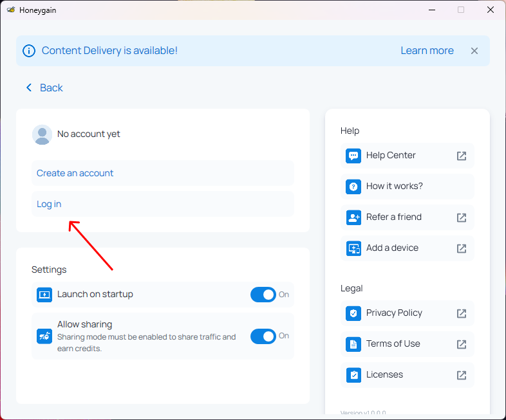
Task: Open the How it works? entry
Action: (x=408, y=187)
